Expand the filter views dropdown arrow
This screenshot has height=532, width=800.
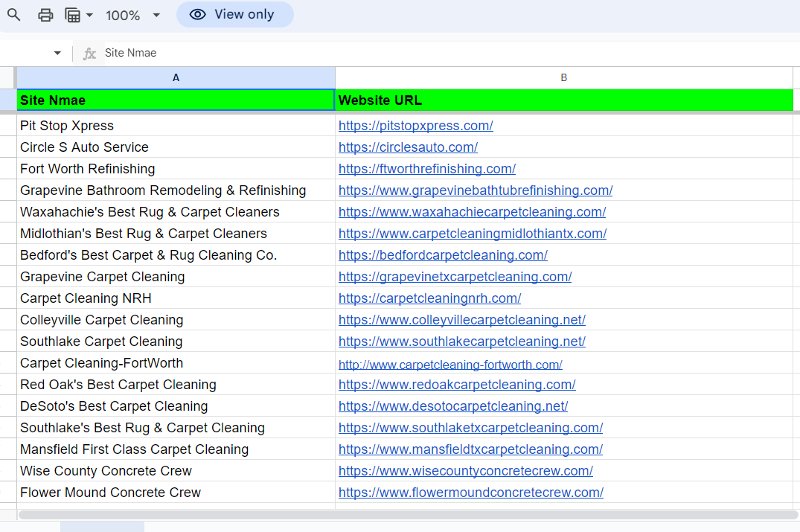[x=90, y=15]
